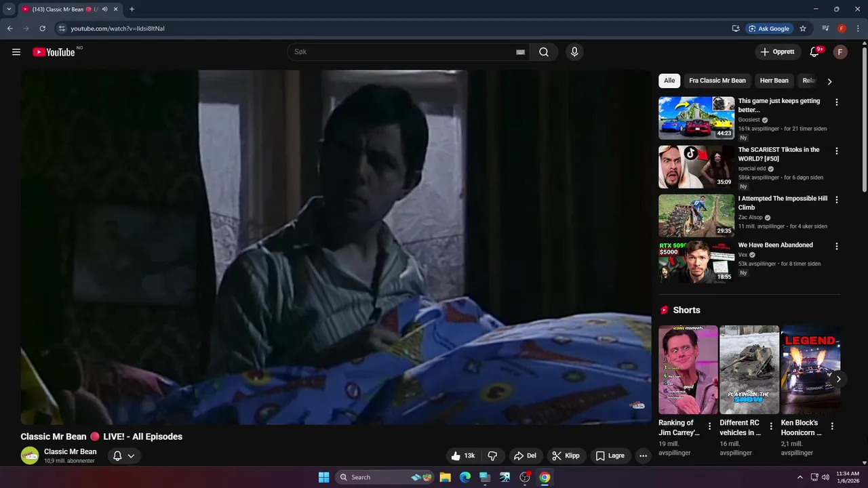The width and height of the screenshot is (868, 488).
Task: Open Impossible Hill Climb thumbnail
Action: [696, 216]
